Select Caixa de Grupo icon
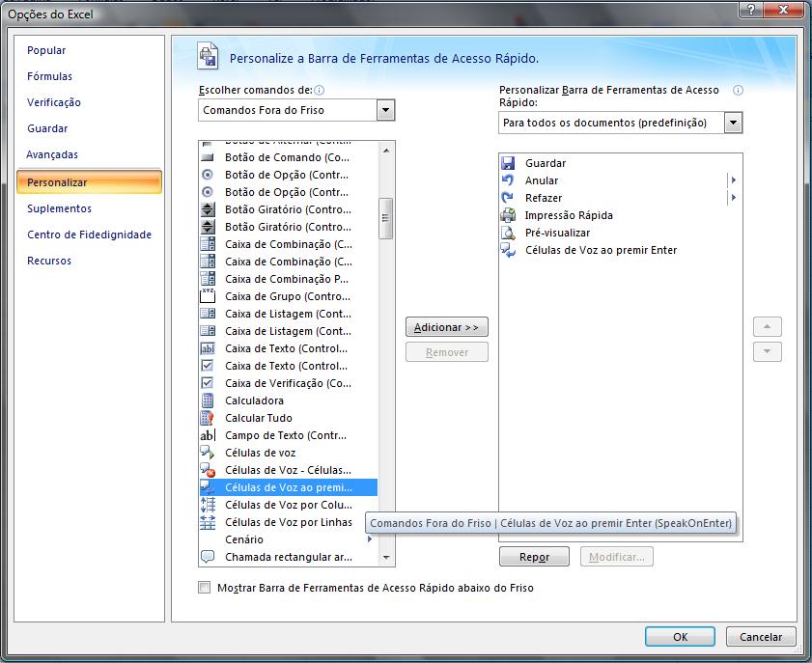The height and width of the screenshot is (663, 812). pos(208,296)
